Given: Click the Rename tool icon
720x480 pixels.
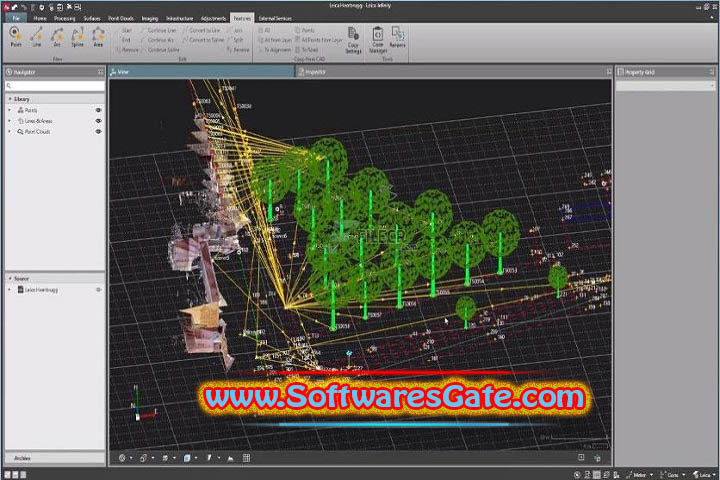Looking at the screenshot, I should [398, 40].
